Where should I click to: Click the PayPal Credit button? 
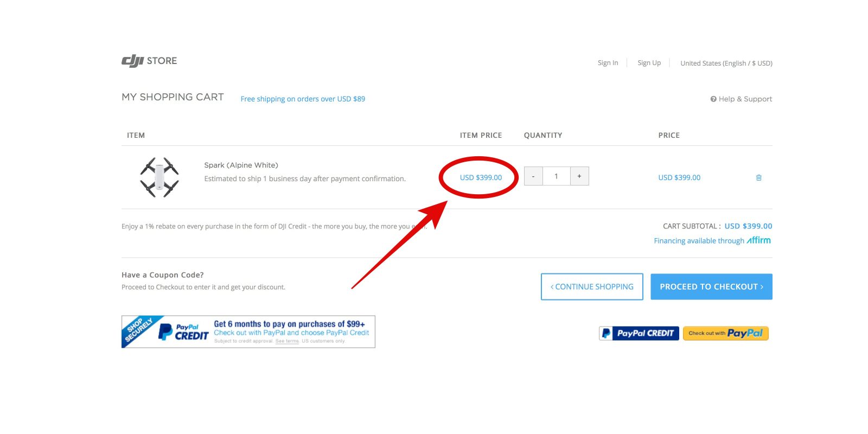coord(639,333)
